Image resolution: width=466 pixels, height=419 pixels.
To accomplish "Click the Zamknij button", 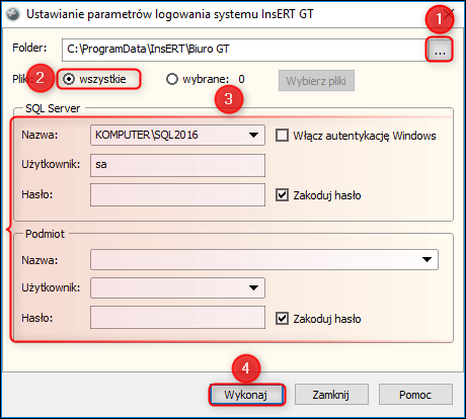I will (x=331, y=395).
